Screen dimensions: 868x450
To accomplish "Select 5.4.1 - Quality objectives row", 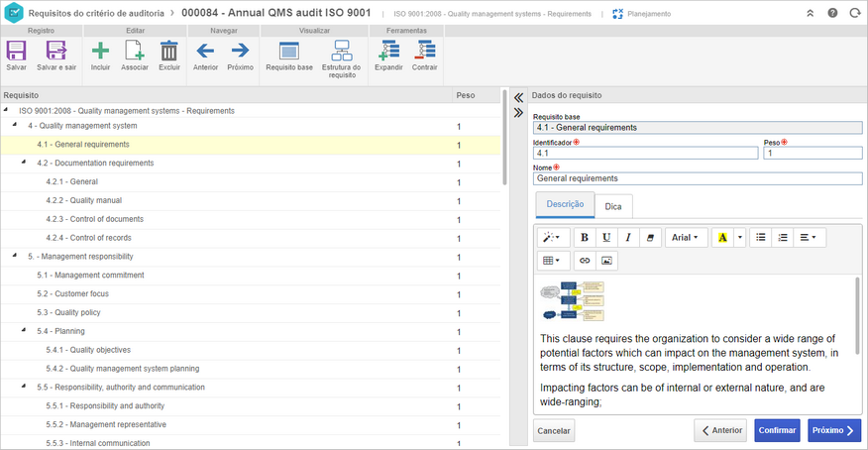I will pos(251,350).
